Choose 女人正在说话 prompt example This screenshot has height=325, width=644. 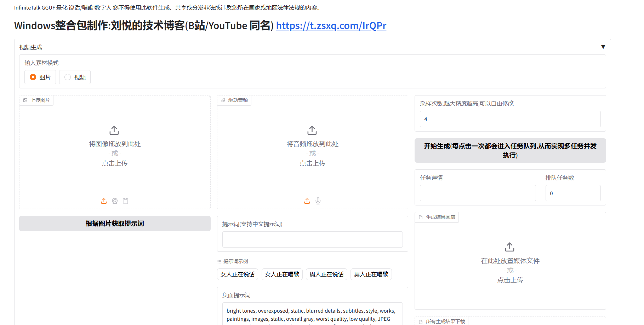(238, 274)
